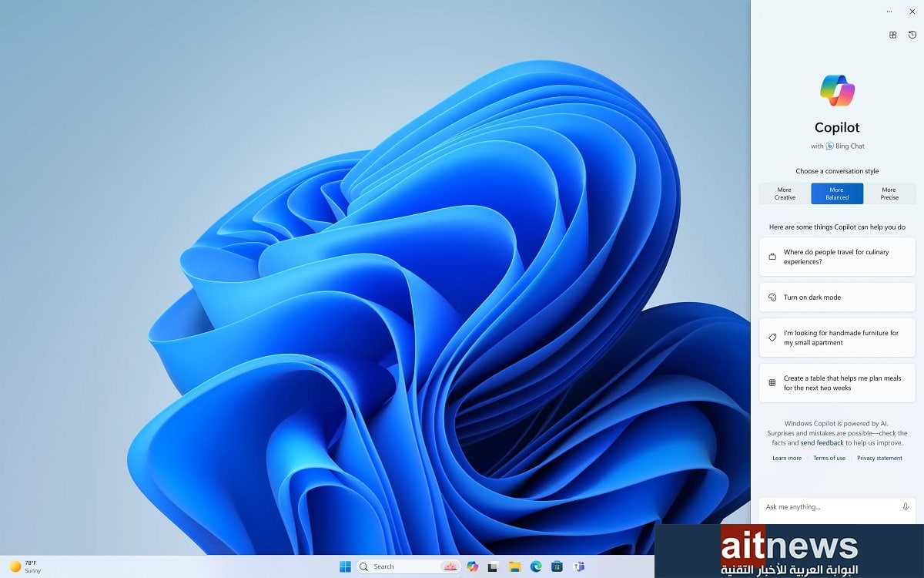
Task: Choose handmade furniture suggestion card
Action: 837,338
